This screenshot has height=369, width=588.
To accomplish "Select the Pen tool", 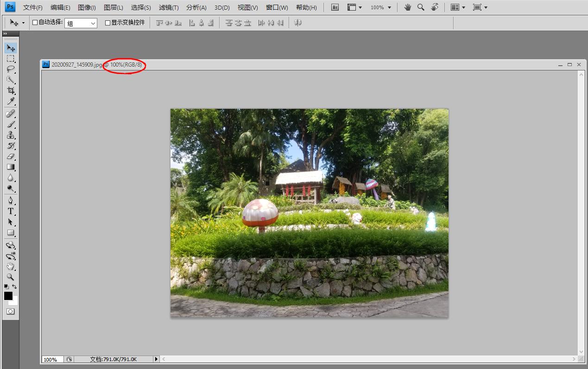I will (x=11, y=201).
